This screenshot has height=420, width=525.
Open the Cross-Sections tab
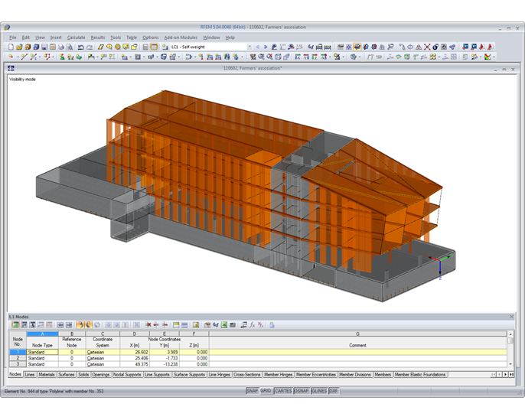(x=246, y=375)
